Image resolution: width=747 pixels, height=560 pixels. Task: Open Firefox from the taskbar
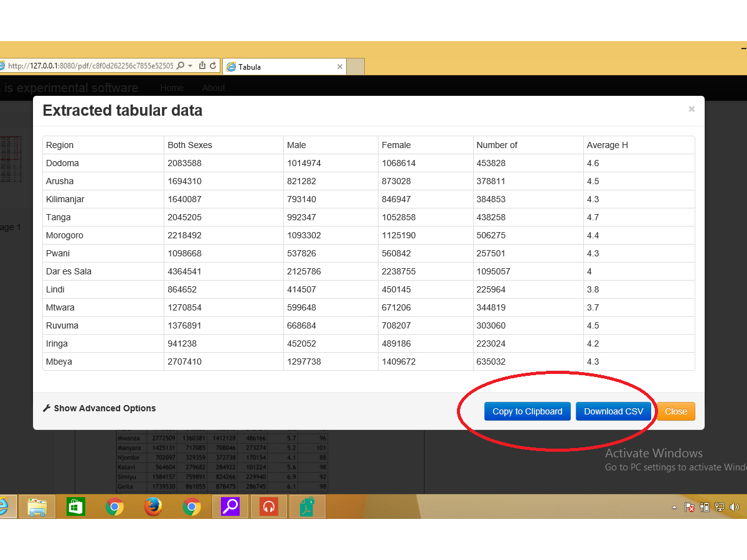coord(153,507)
